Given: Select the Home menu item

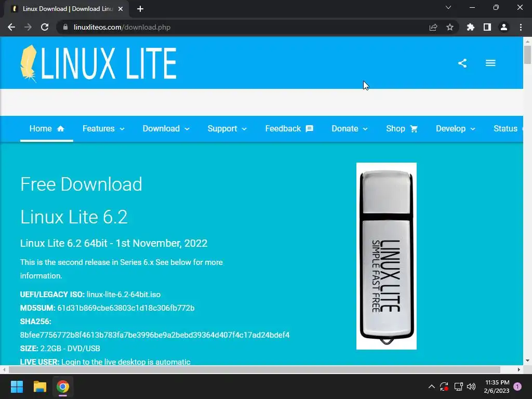Looking at the screenshot, I should click(x=47, y=129).
